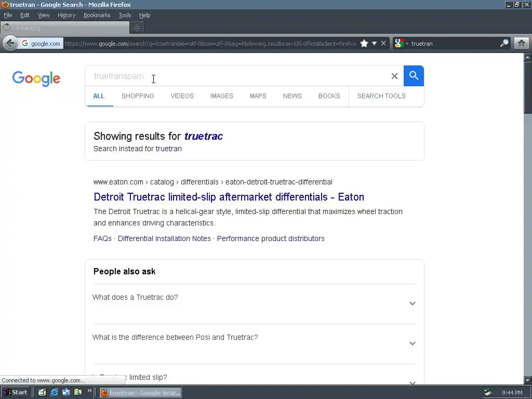The height and width of the screenshot is (399, 532).
Task: Open the Edit menu
Action: coord(25,15)
